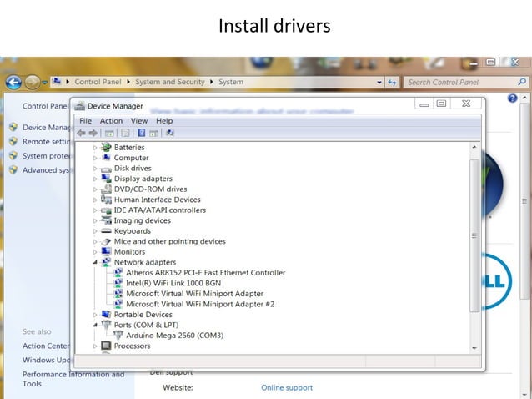Open the Online support link

coord(287,387)
